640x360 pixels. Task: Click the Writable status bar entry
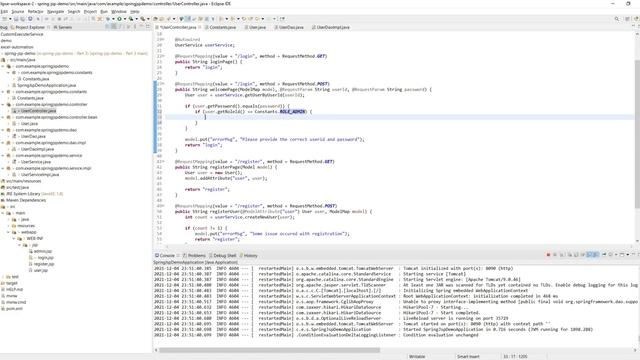pos(417,356)
